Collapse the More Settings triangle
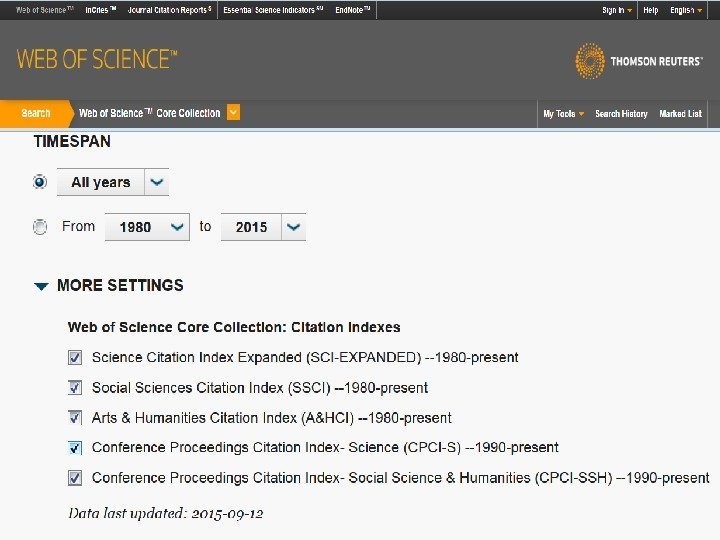The image size is (720, 540). 41,286
